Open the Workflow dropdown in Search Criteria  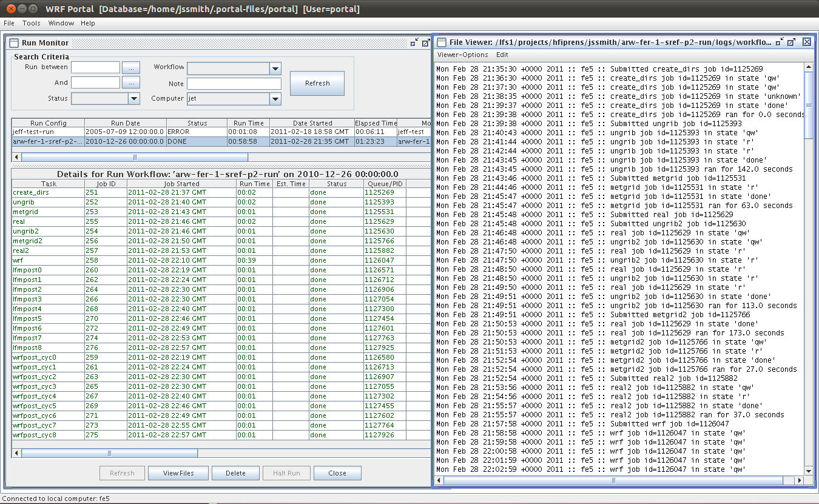coord(275,69)
